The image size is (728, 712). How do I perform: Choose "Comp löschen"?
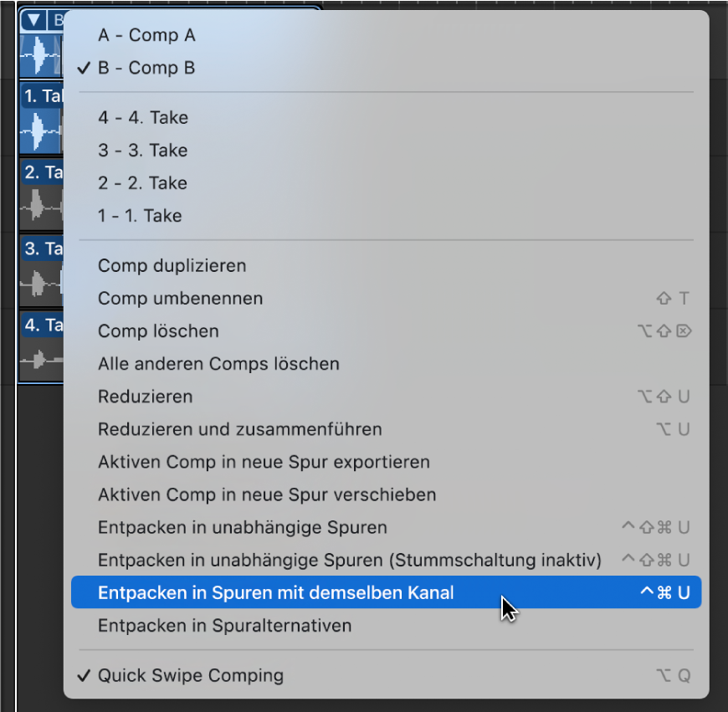[158, 330]
